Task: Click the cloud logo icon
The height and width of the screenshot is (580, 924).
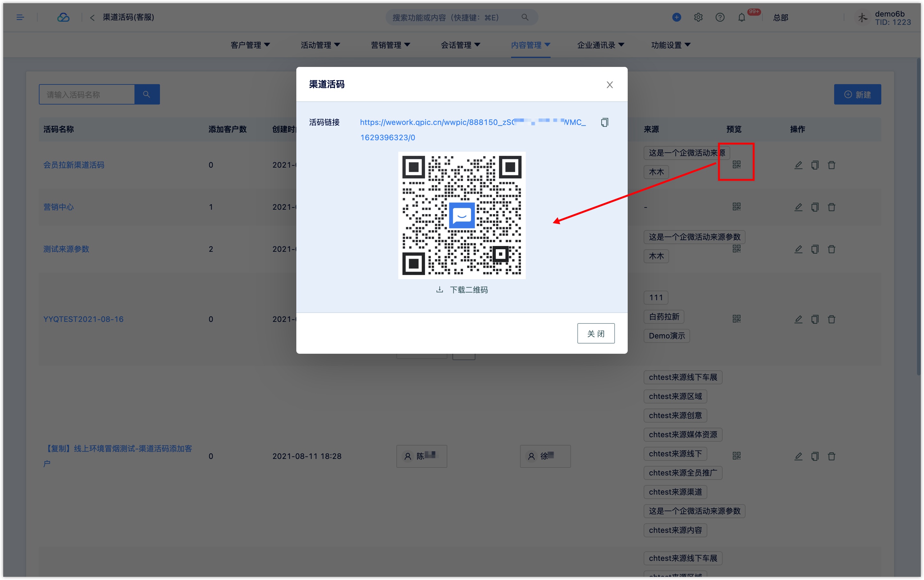Action: point(63,17)
